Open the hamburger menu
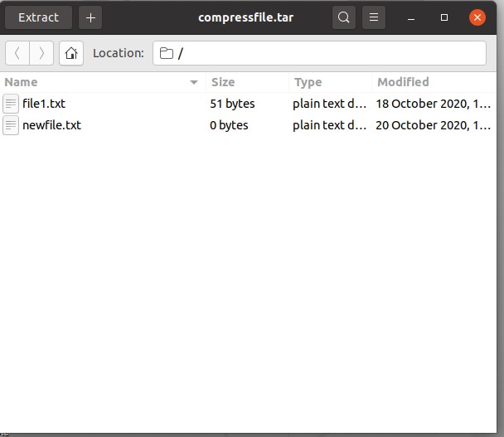 pos(374,17)
